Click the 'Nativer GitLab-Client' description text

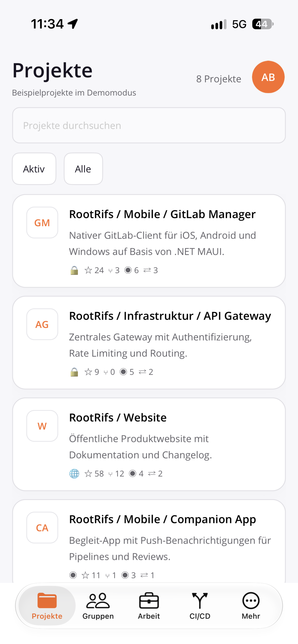pos(162,243)
